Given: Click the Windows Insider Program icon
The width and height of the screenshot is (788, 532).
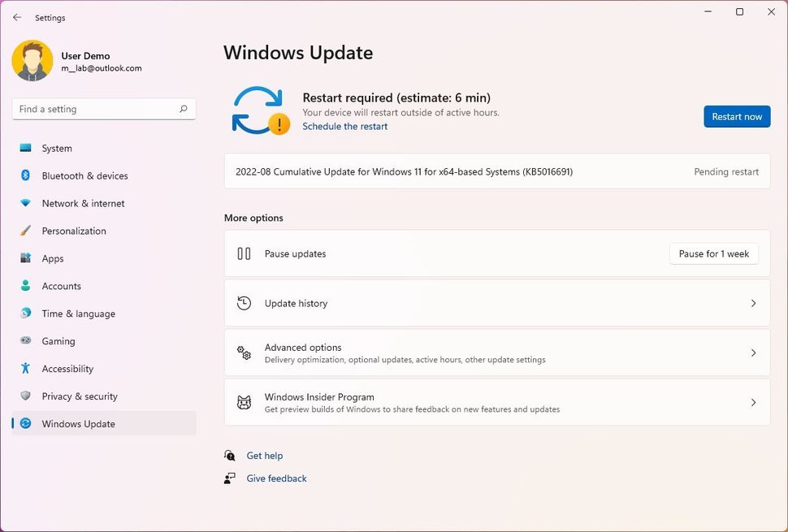Looking at the screenshot, I should tap(244, 402).
